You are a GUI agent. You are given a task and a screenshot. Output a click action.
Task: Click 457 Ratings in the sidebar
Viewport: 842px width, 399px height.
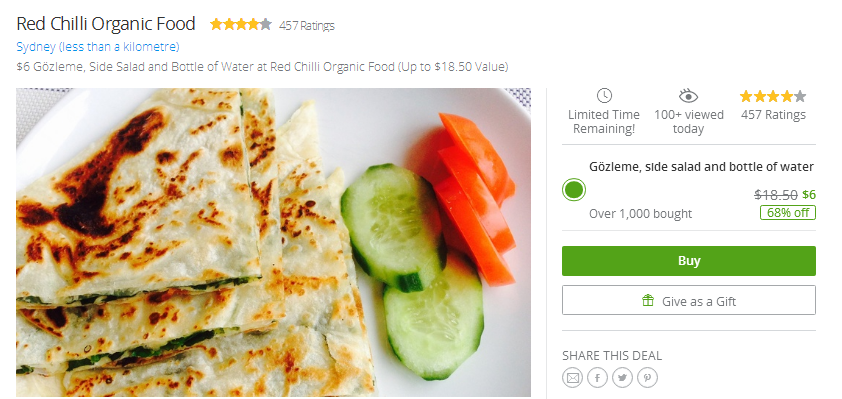(x=773, y=115)
